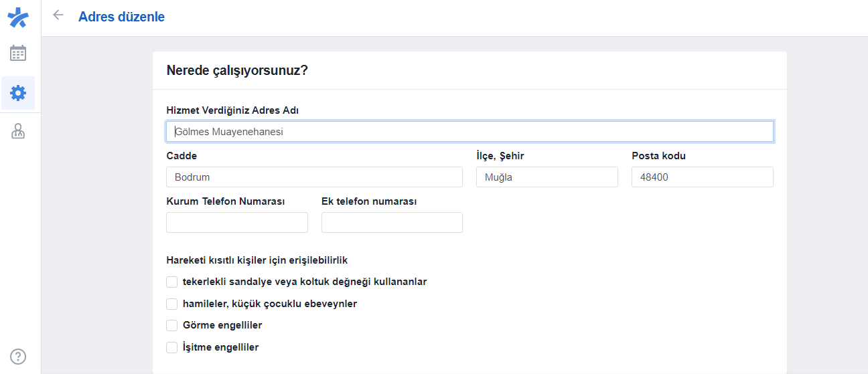Screen dimensions: 868x374
Task: Click the Adres düzenle page title
Action: pyautogui.click(x=121, y=17)
